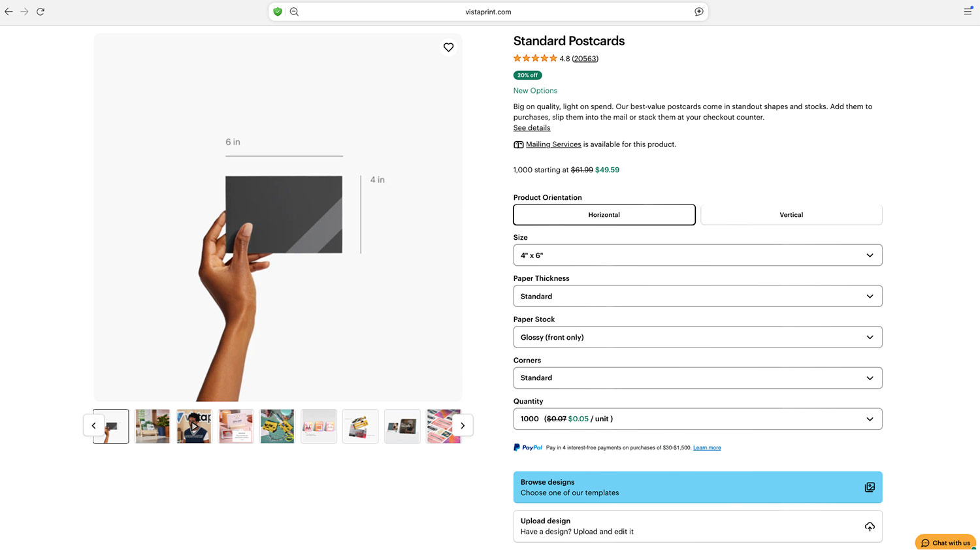Select Horizontal product orientation
The image size is (980, 550).
click(604, 215)
